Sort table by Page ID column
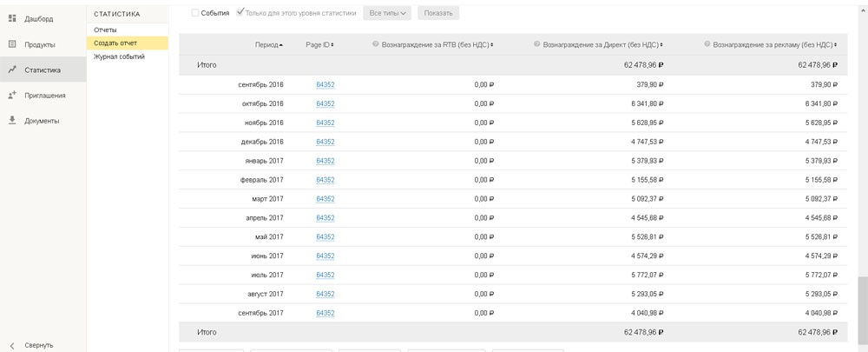The width and height of the screenshot is (868, 352). [319, 44]
